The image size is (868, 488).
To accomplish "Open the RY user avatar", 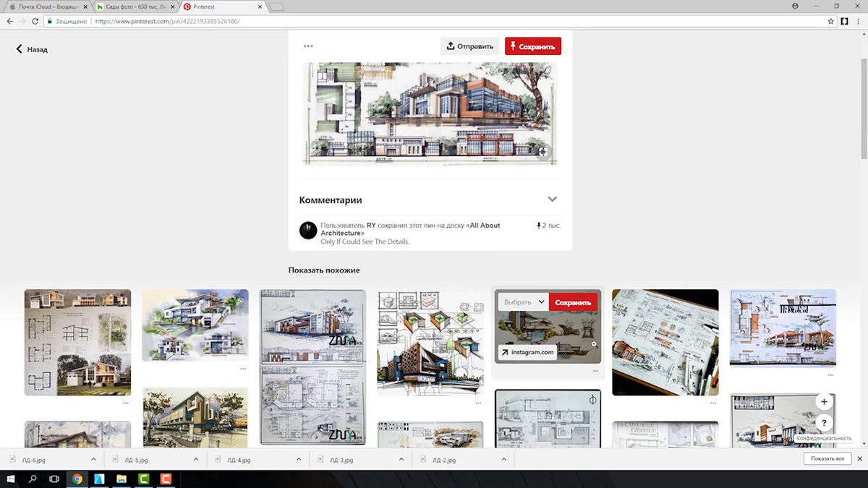I will (x=308, y=231).
